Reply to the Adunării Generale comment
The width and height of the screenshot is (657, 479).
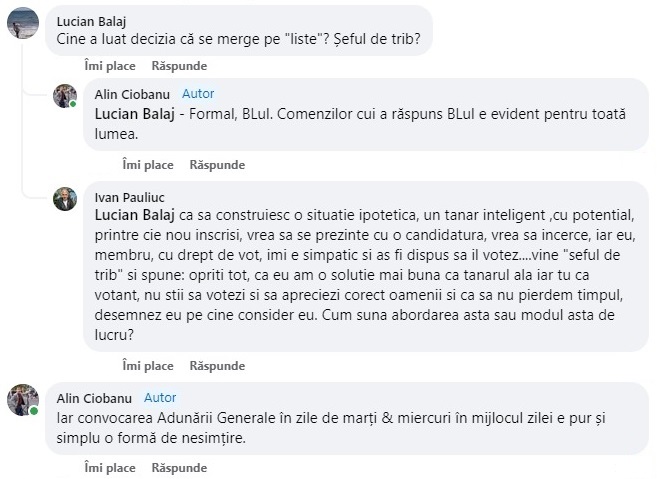[179, 468]
